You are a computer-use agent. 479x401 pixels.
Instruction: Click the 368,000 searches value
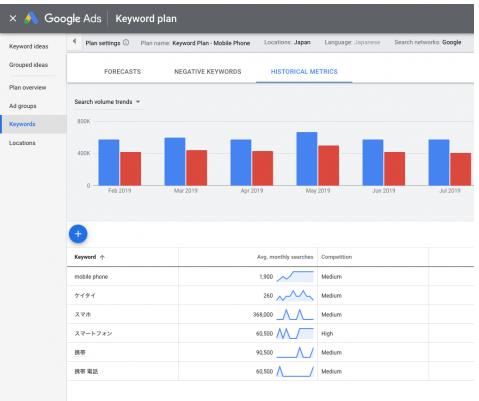click(x=263, y=315)
